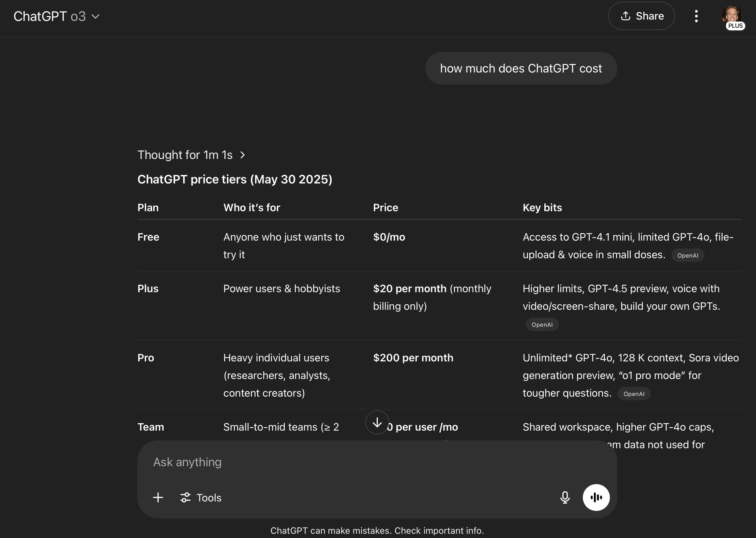Open profile avatar with PLUS badge
Screen dimensions: 756x538
click(732, 14)
